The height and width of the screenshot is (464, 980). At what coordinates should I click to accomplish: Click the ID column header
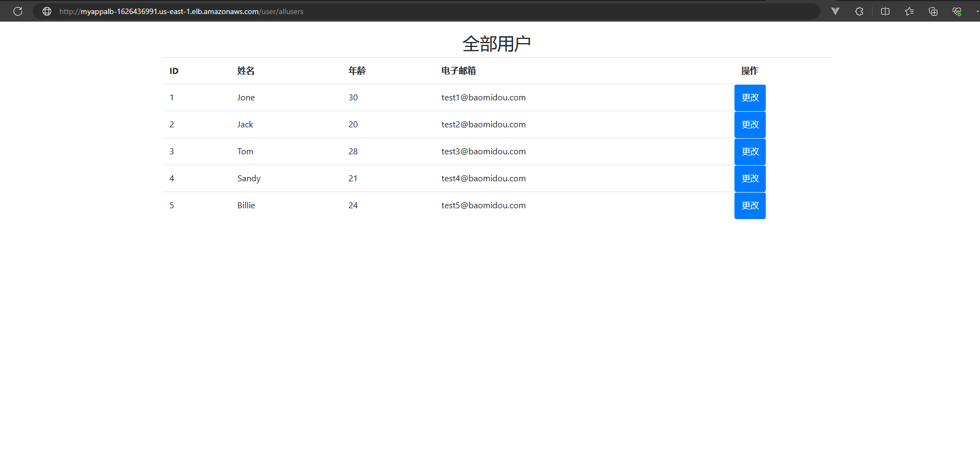point(174,71)
